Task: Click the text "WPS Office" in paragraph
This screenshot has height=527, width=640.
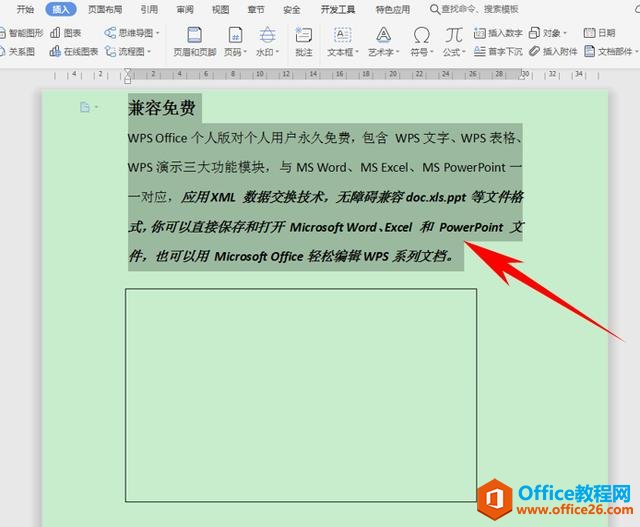Action: tap(158, 138)
